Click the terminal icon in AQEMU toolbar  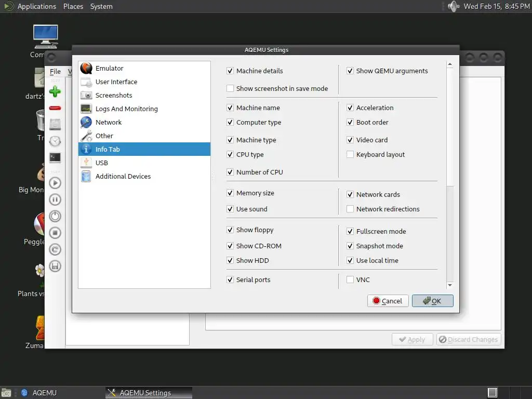[55, 158]
